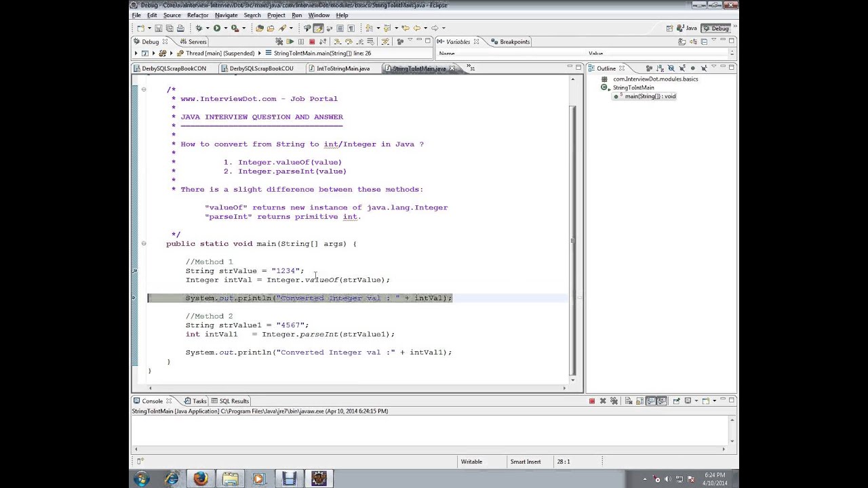Screen dimensions: 868x488
Task: Select the StringToIntMain.main stack frame line 26
Action: tap(318, 53)
